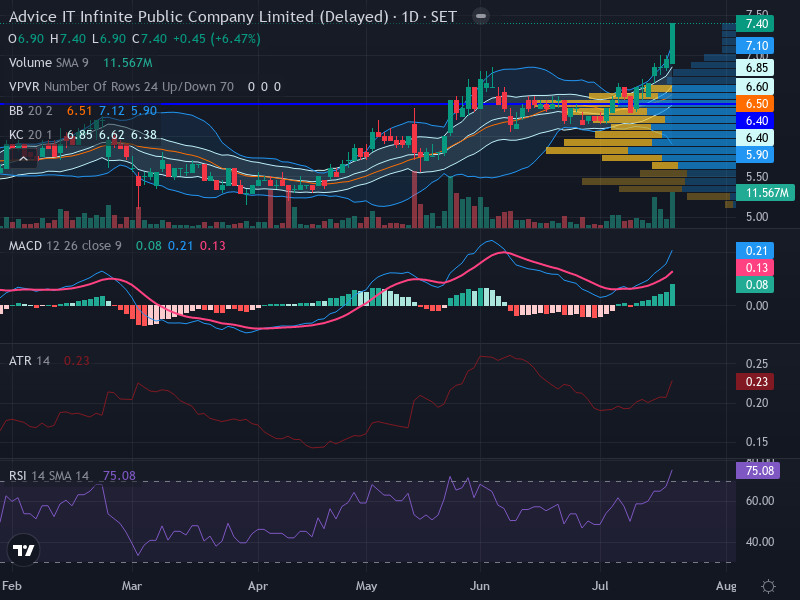The height and width of the screenshot is (600, 800).
Task: Click the Jul label on time axis
Action: pos(600,586)
